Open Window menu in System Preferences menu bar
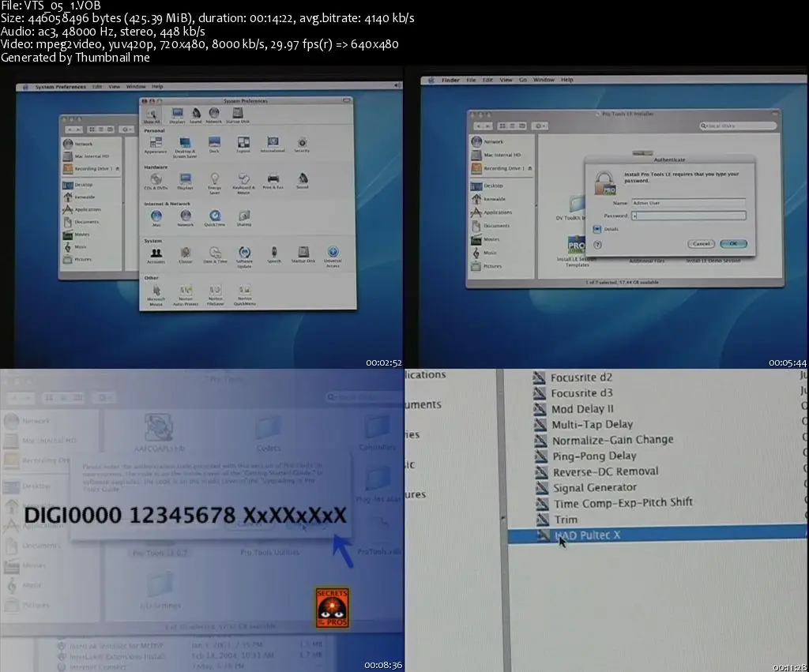809x672 pixels. coord(136,87)
